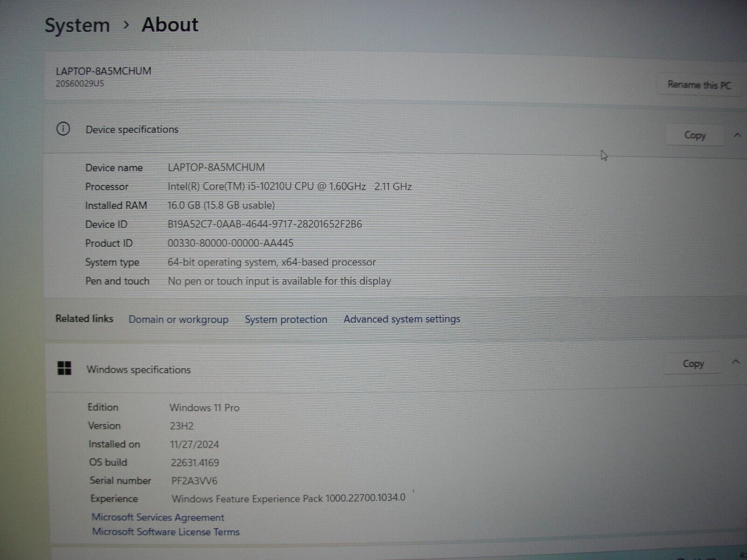Select Edition value Windows 11 Pro
Screen dimensions: 747x560
click(204, 407)
